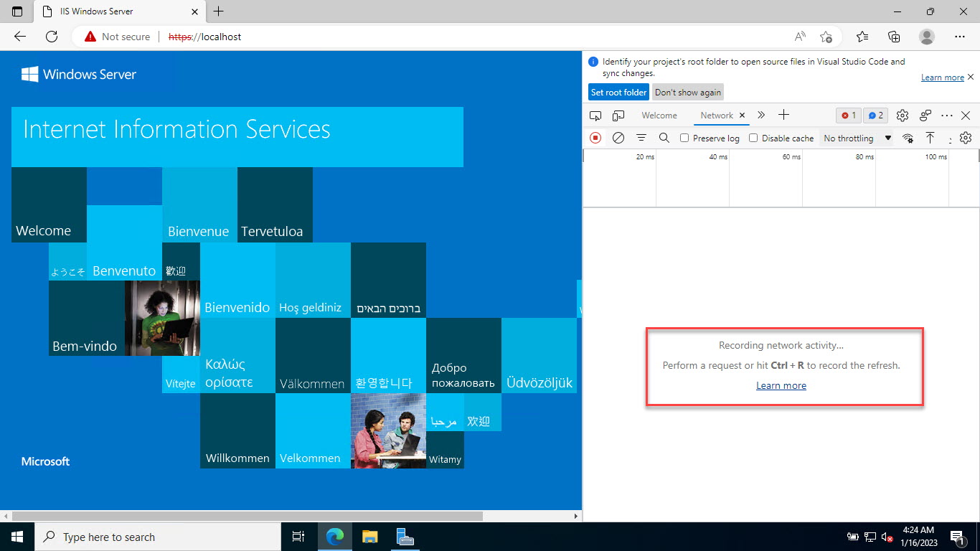Select the IIS Windows Server tab

pyautogui.click(x=119, y=11)
